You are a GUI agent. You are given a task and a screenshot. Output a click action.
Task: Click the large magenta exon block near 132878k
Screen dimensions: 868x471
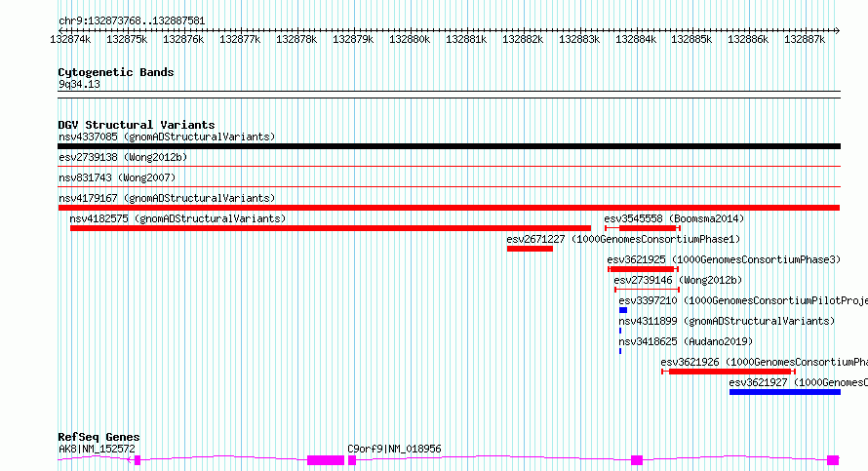click(x=326, y=460)
